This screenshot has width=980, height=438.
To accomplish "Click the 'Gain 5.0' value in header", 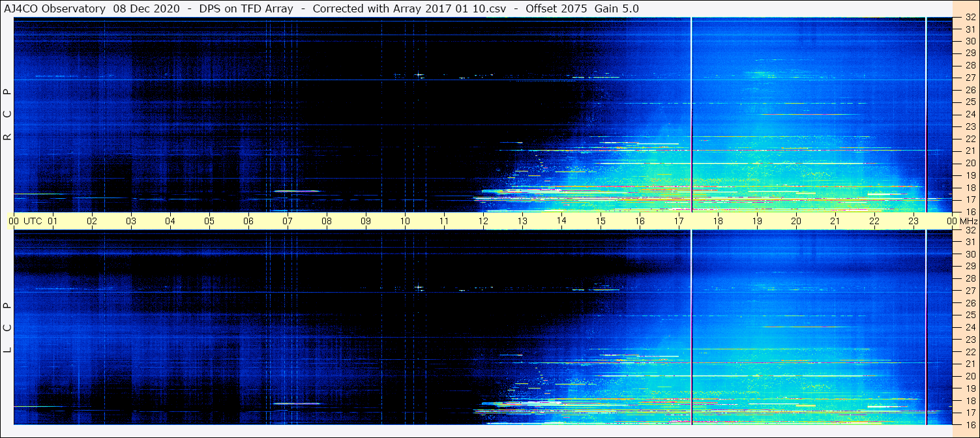I will [617, 8].
